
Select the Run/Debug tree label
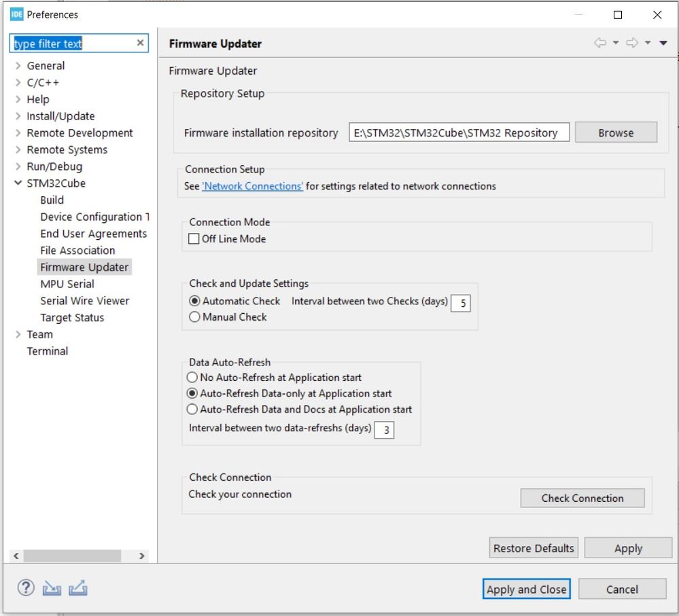pyautogui.click(x=54, y=166)
